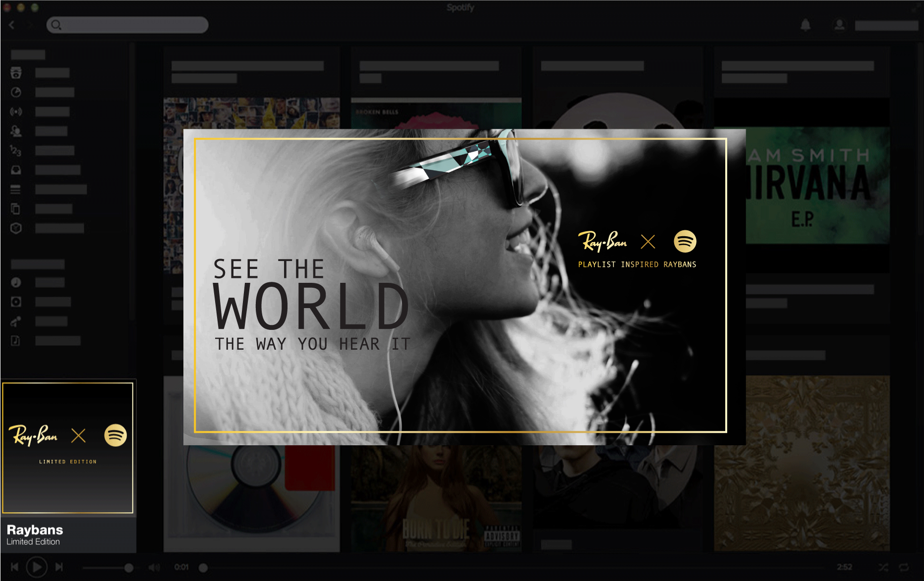The height and width of the screenshot is (581, 924).
Task: Open Top Lists via the 123 icon
Action: pyautogui.click(x=16, y=151)
